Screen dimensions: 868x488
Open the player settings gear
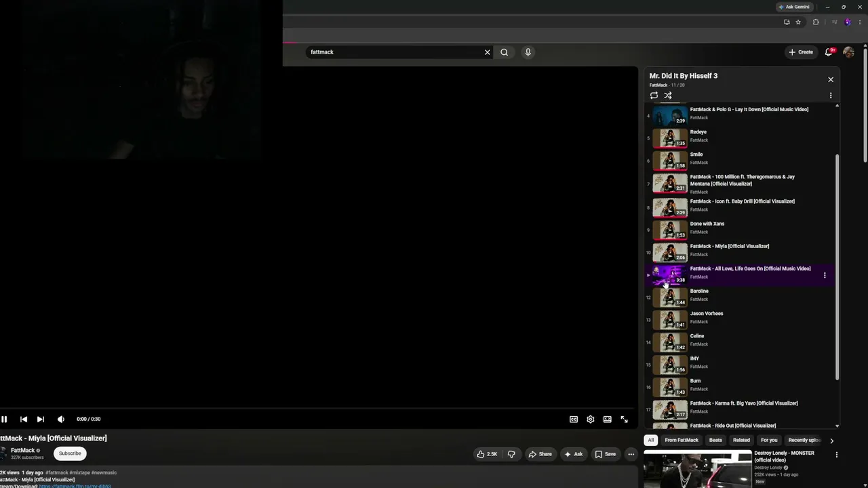(x=591, y=420)
